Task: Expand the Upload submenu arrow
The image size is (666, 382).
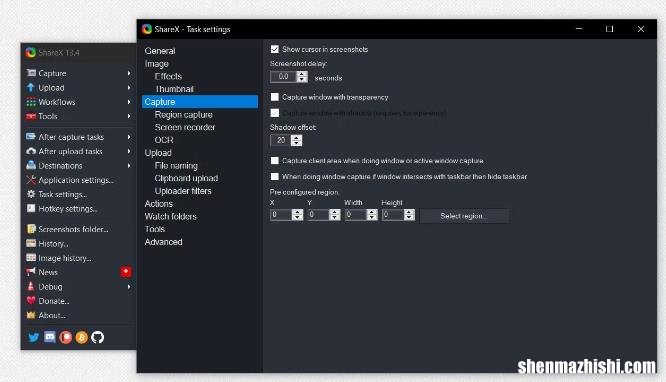Action: pyautogui.click(x=129, y=88)
